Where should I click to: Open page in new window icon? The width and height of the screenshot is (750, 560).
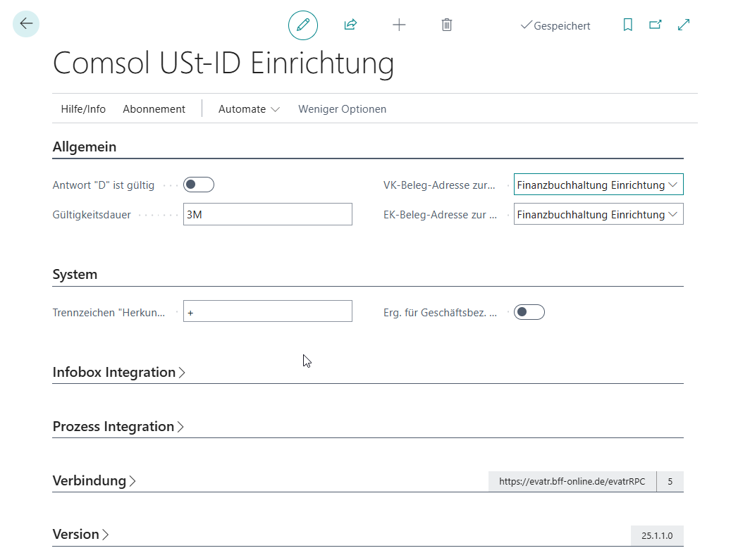pos(656,25)
